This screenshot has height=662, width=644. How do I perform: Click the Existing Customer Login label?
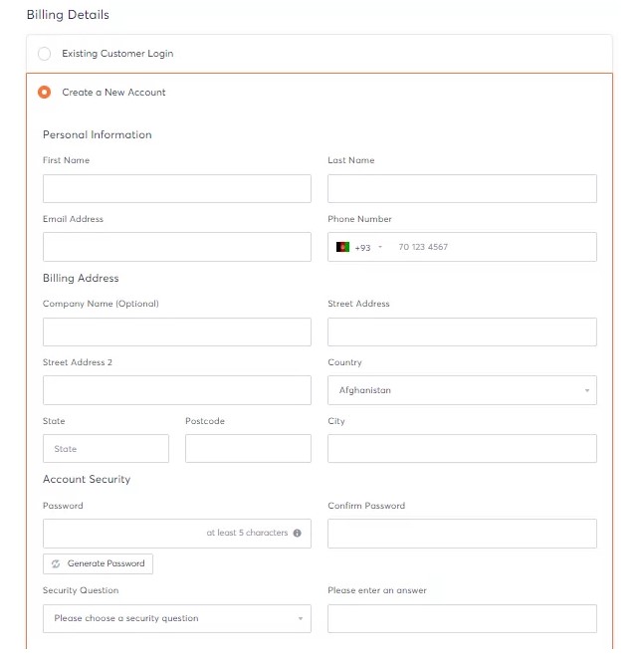(117, 54)
